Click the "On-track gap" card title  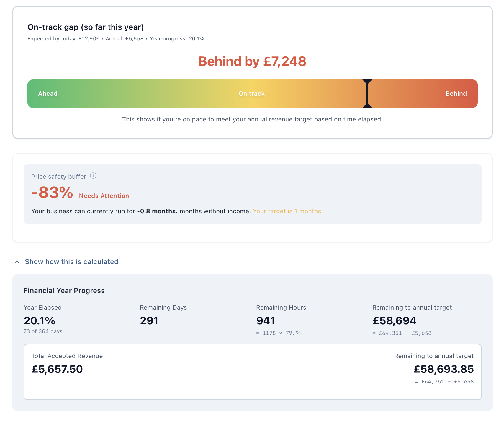(86, 27)
